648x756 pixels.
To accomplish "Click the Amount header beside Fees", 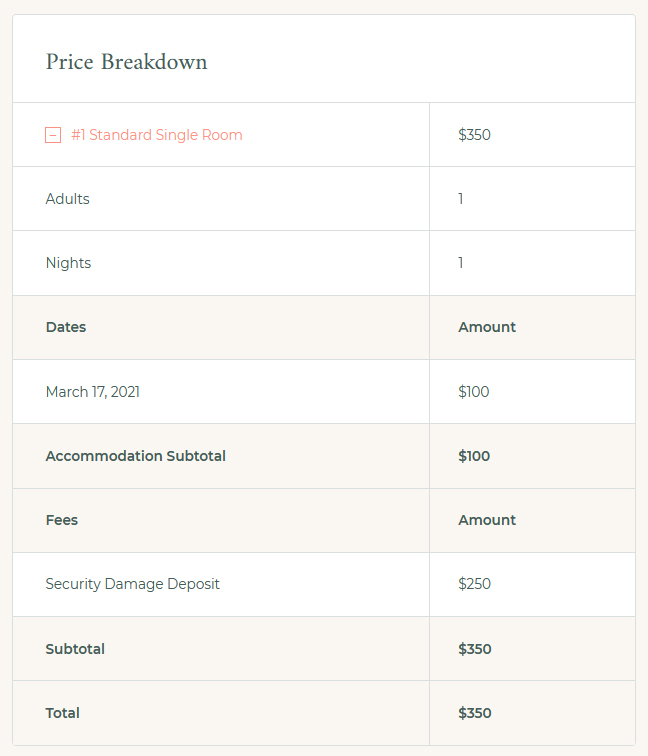I will pos(487,520).
